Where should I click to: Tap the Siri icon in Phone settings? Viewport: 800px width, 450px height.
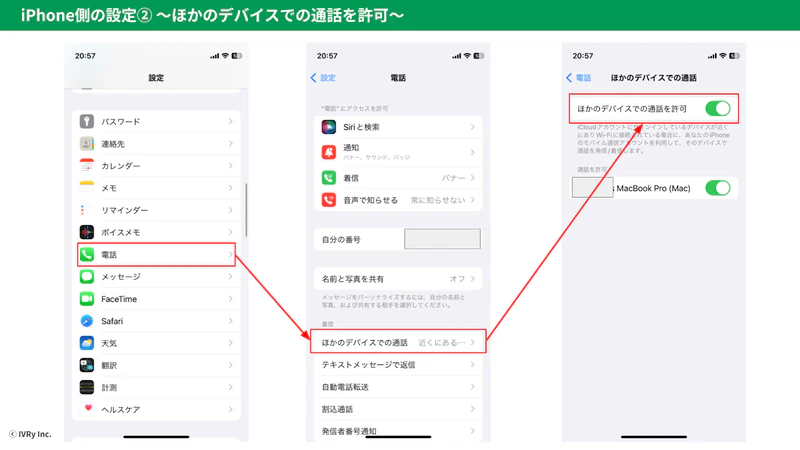329,127
